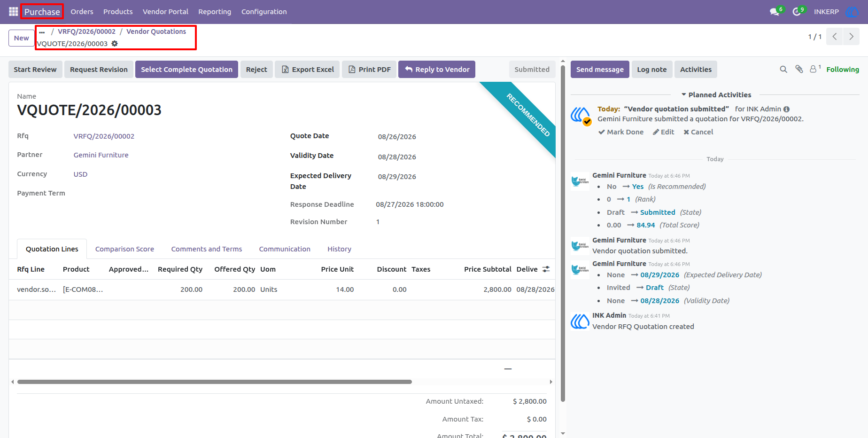Switch to the Communication tab
This screenshot has width=868, height=438.
pos(285,249)
